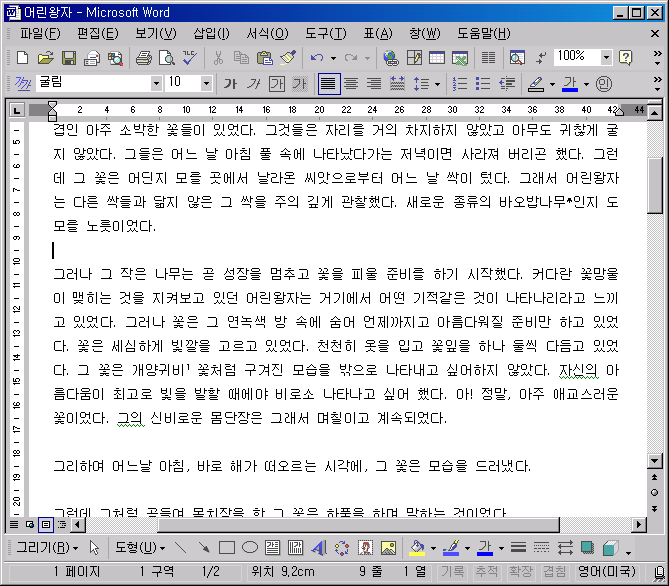Right align the paragraph

point(374,84)
